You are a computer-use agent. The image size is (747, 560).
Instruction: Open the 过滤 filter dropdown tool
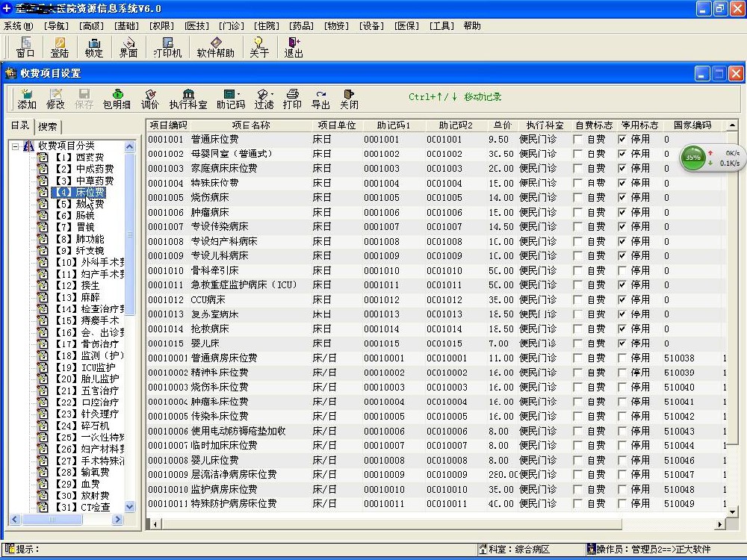[264, 99]
